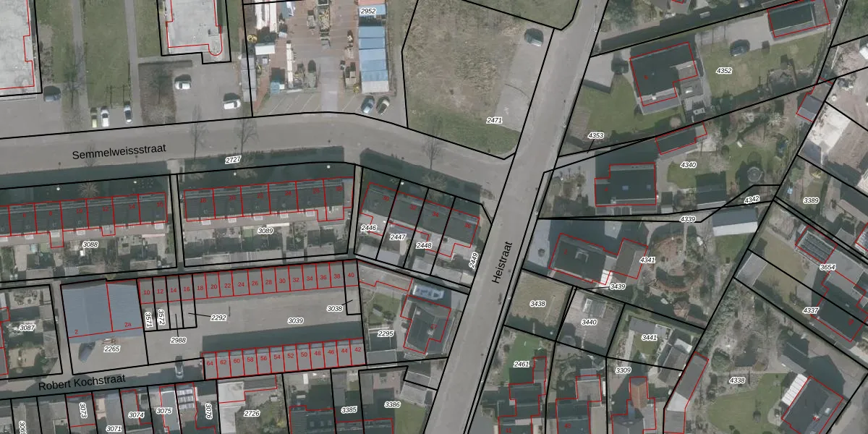Select parcel label 2461
This screenshot has height=434, width=868.
click(x=521, y=364)
